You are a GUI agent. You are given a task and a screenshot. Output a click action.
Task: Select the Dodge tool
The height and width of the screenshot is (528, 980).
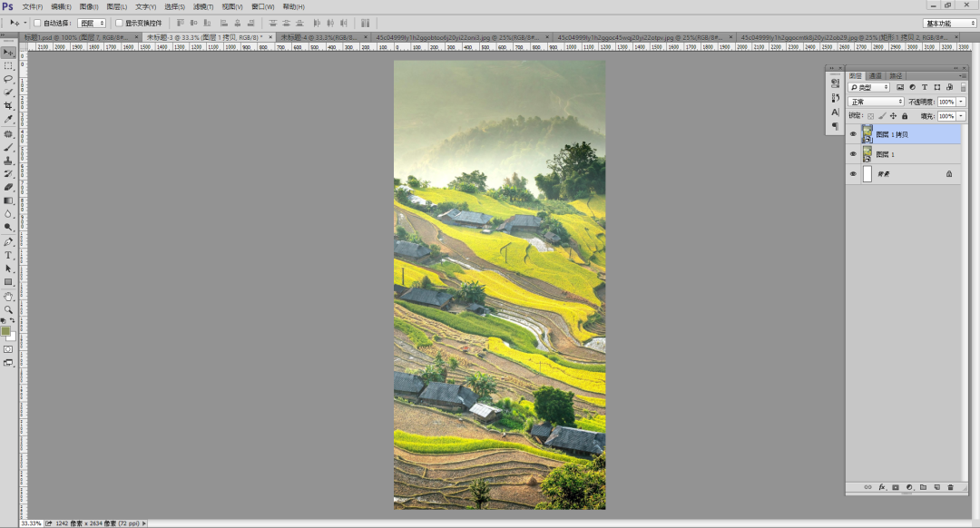(x=8, y=227)
